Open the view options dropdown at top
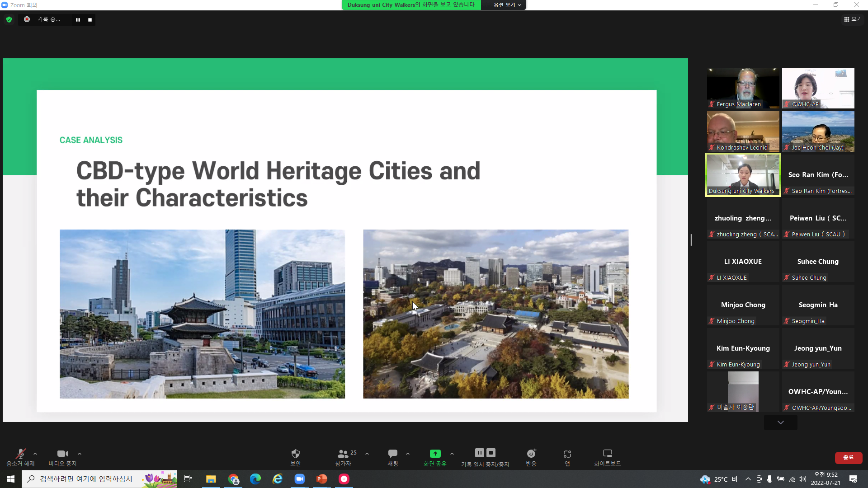868x488 pixels. pos(507,5)
